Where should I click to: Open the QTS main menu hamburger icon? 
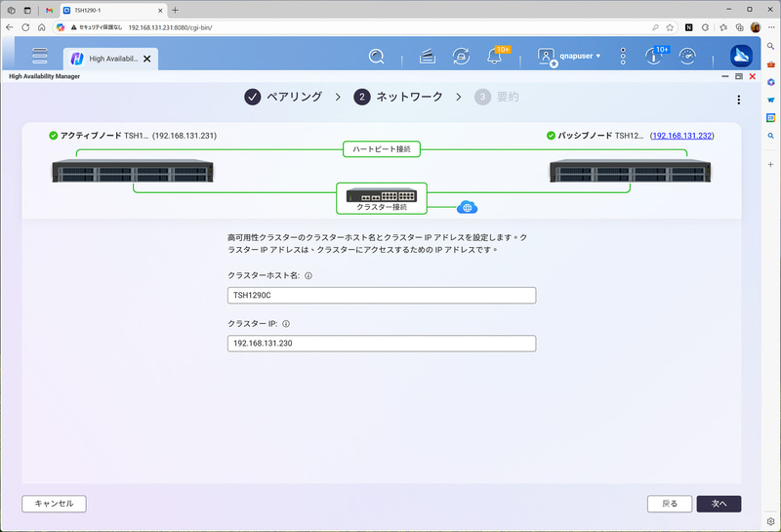pyautogui.click(x=39, y=56)
